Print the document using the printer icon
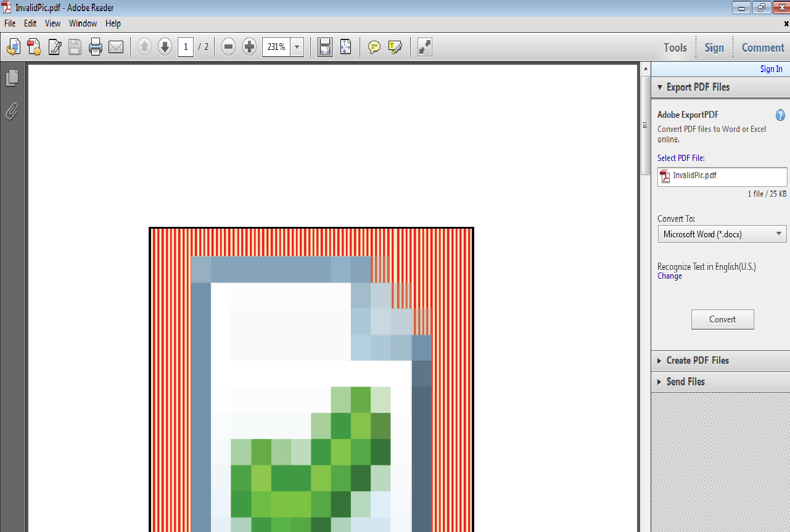Viewport: 790px width, 532px height. click(x=95, y=47)
